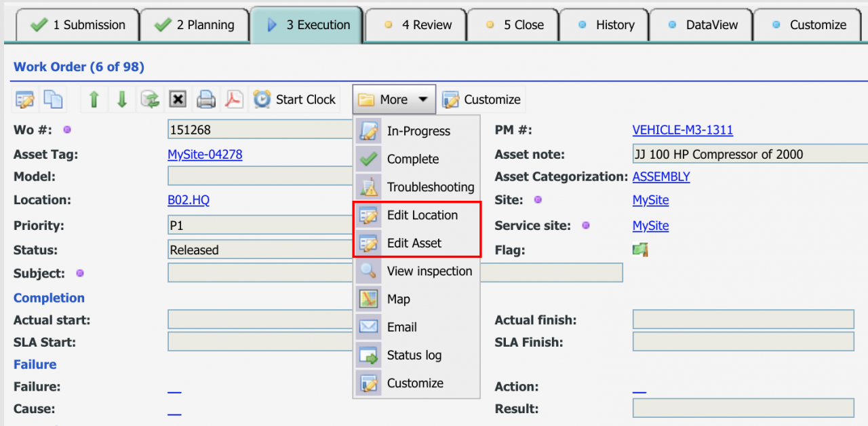
Task: Select Email in the More menu
Action: click(x=416, y=327)
